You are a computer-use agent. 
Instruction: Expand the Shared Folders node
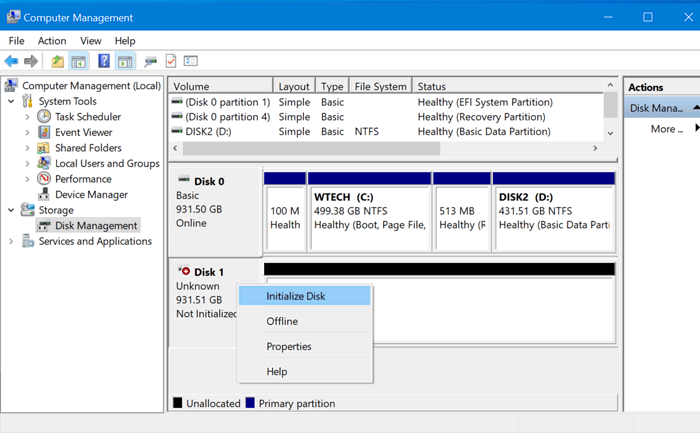pyautogui.click(x=28, y=148)
